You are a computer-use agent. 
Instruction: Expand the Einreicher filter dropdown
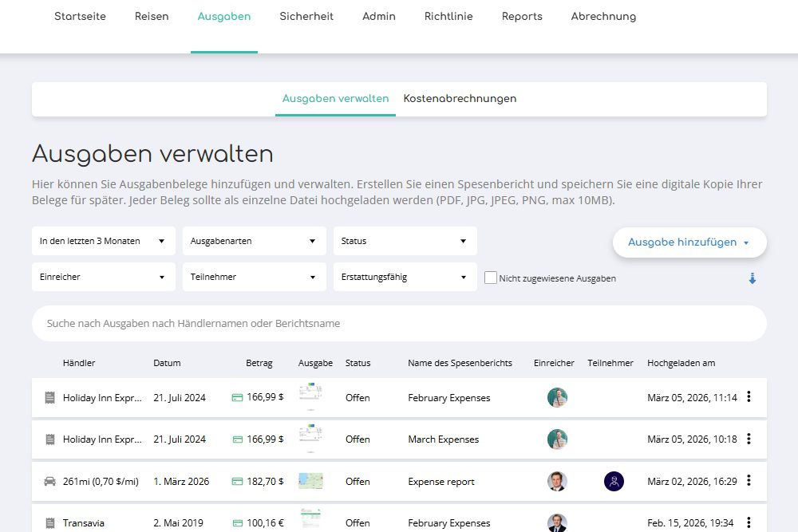(103, 277)
